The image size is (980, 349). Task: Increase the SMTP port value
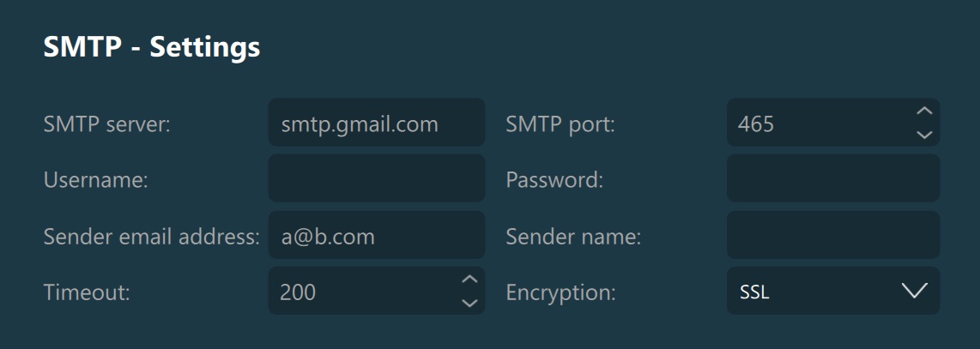click(923, 111)
